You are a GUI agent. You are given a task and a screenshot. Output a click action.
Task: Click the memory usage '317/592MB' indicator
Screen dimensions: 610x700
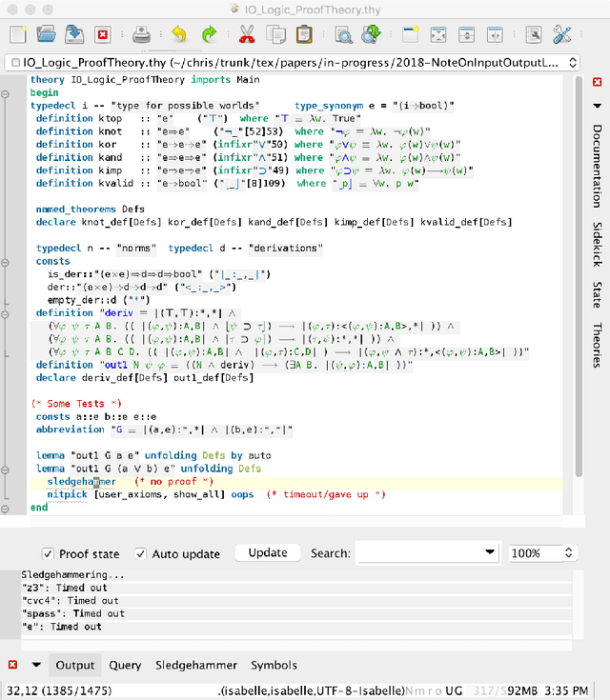505,690
